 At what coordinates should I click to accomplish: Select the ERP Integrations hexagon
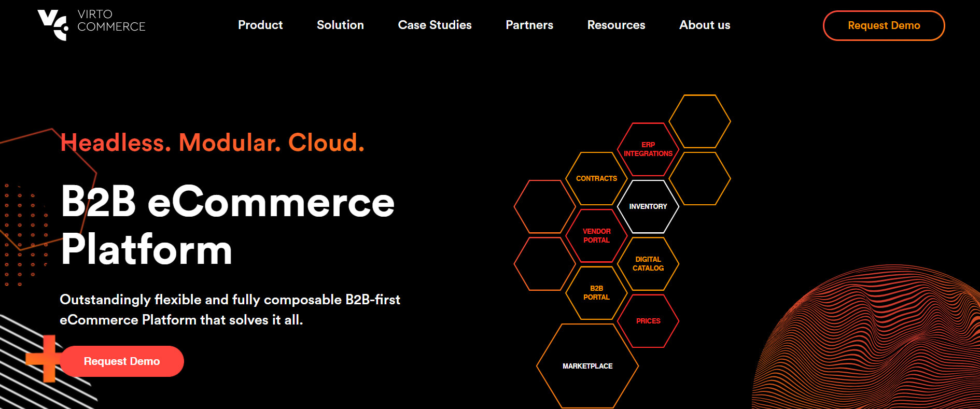pyautogui.click(x=648, y=149)
